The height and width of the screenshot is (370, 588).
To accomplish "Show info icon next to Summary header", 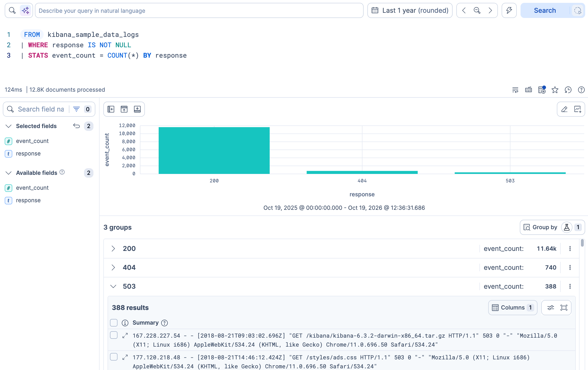I will pyautogui.click(x=125, y=323).
